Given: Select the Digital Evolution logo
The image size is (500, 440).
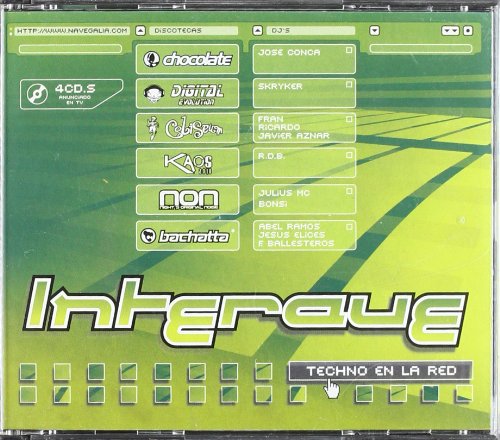Looking at the screenshot, I should [187, 94].
